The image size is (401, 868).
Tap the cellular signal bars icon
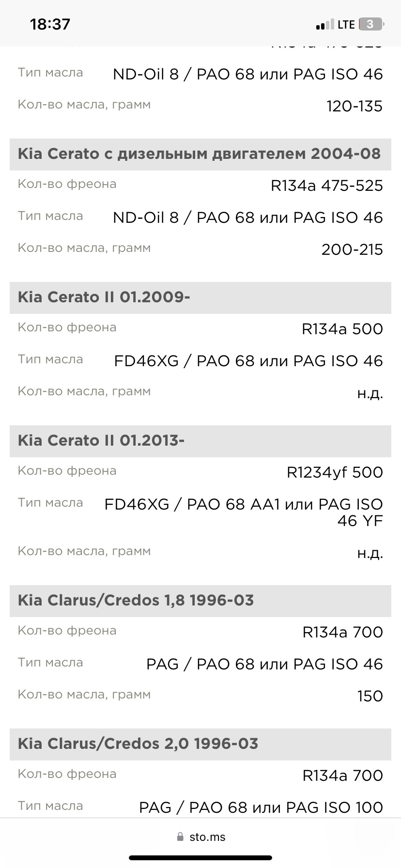coord(325,25)
